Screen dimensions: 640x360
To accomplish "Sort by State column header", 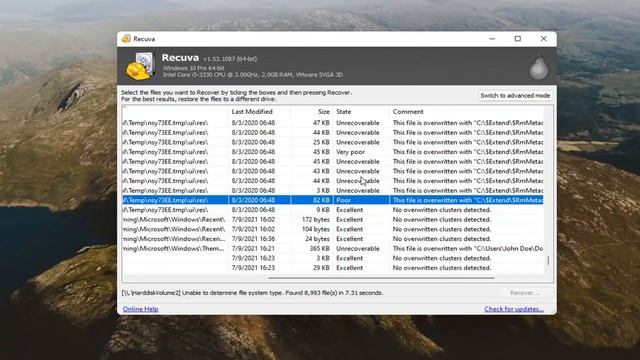I will pyautogui.click(x=361, y=111).
